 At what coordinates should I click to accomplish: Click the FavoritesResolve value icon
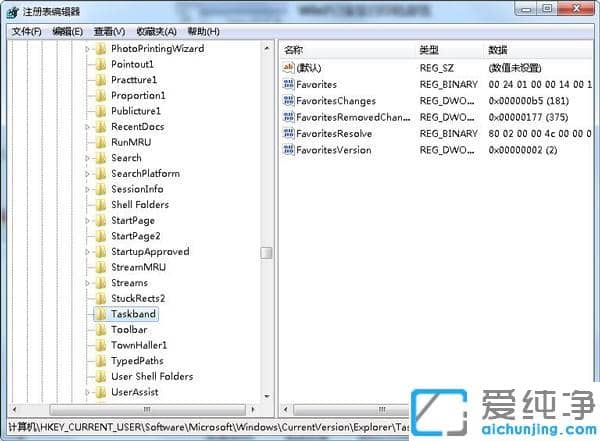click(288, 134)
